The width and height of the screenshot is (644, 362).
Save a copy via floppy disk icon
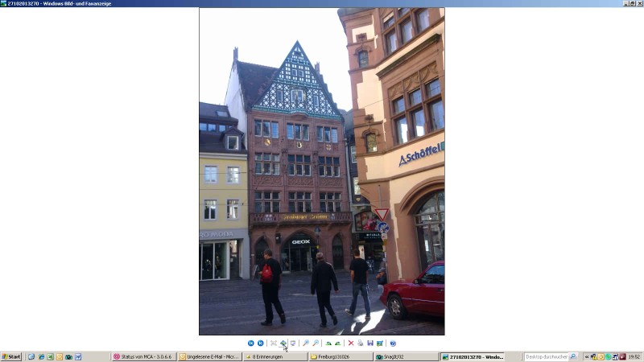[x=370, y=343]
